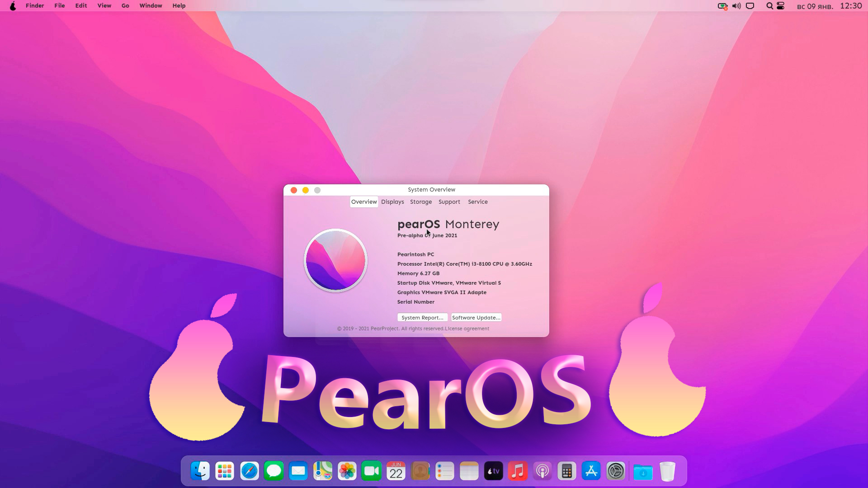Click the Memory 6.27 GB line
The width and height of the screenshot is (868, 488).
point(419,273)
